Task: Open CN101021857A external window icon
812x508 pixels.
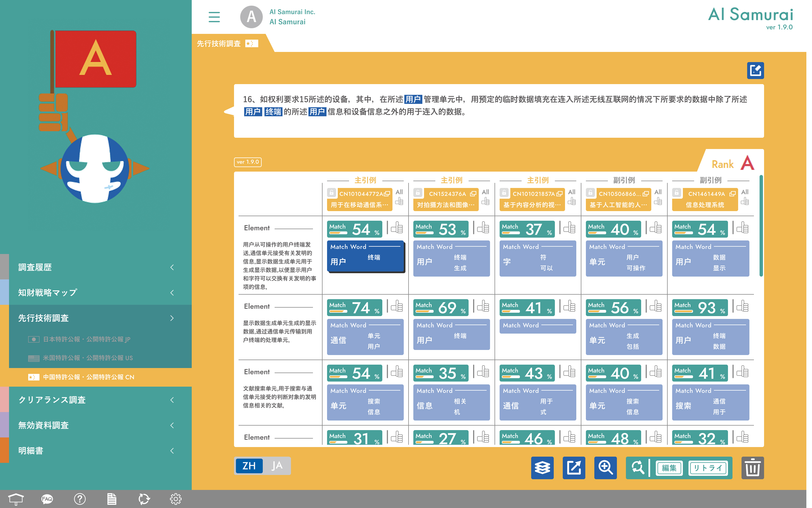Action: pos(559,194)
